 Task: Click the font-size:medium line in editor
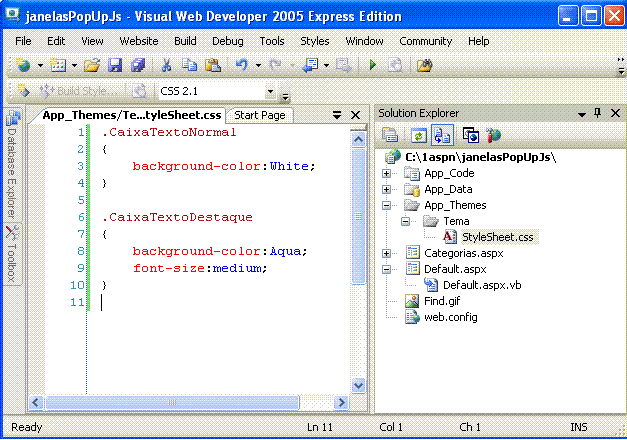coord(200,268)
